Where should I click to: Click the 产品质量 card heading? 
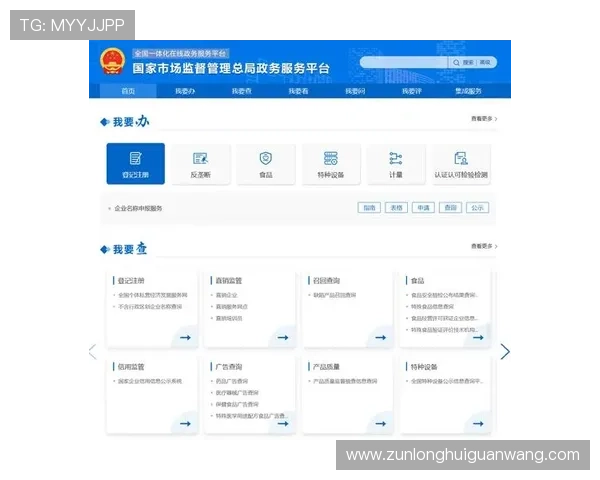pos(326,367)
